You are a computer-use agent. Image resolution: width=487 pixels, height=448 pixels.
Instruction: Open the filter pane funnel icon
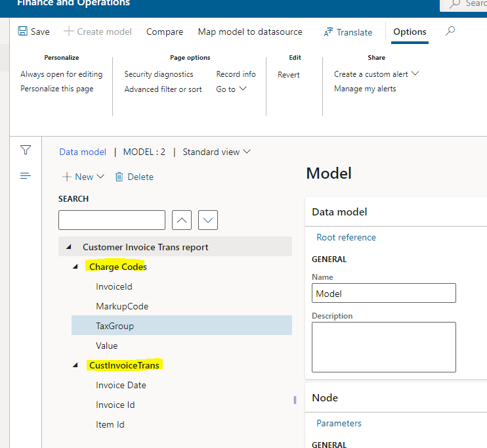(x=26, y=150)
